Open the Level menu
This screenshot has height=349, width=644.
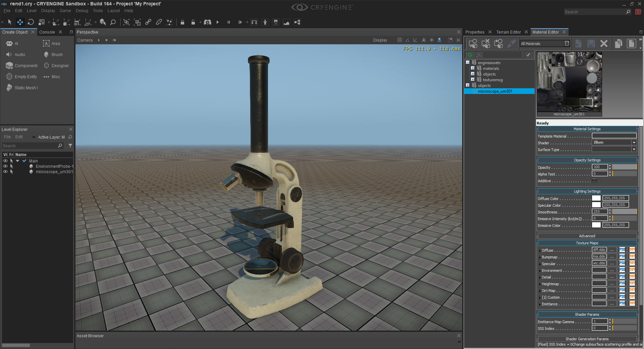coord(32,11)
